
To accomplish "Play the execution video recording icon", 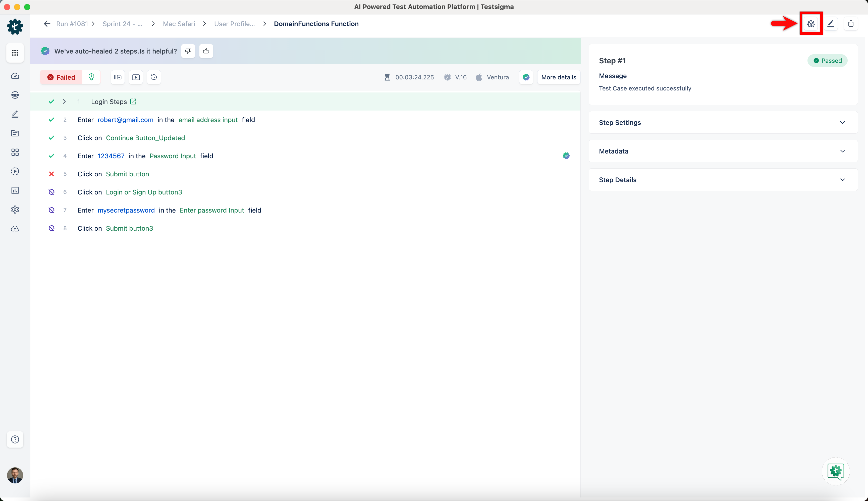I will pos(136,77).
